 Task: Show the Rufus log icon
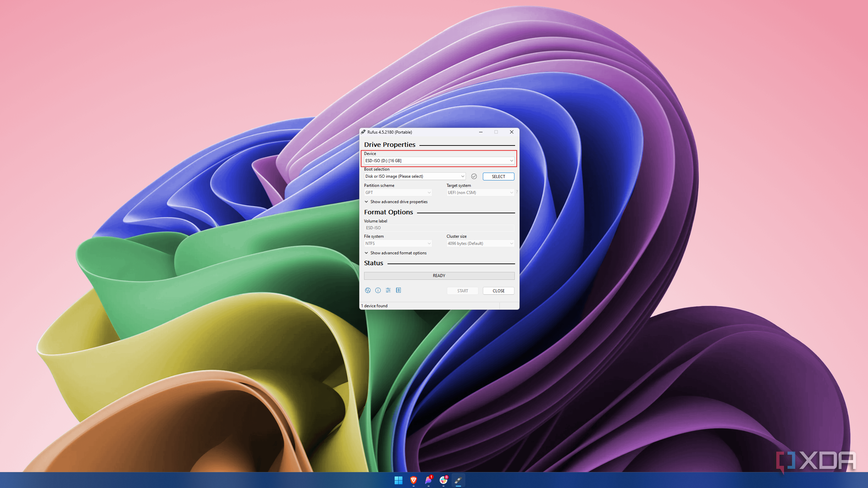[x=398, y=290]
